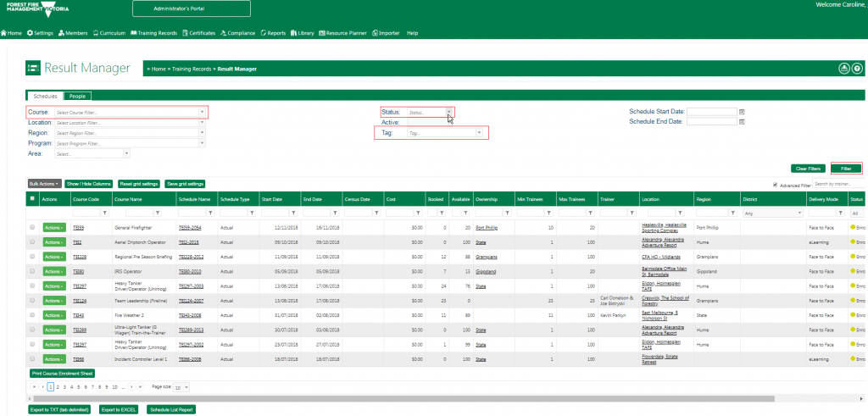The width and height of the screenshot is (868, 416).
Task: Expand the Status dropdown arrow
Action: 449,113
